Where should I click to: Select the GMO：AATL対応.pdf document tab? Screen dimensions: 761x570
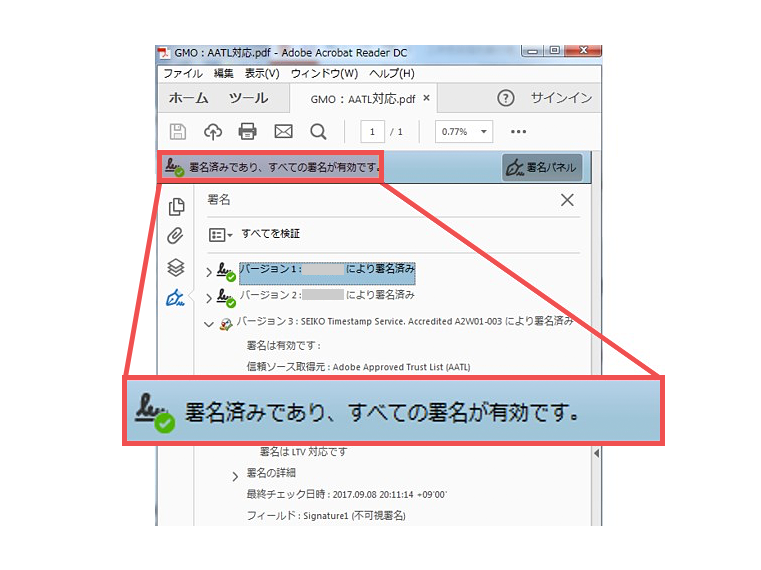coord(363,99)
